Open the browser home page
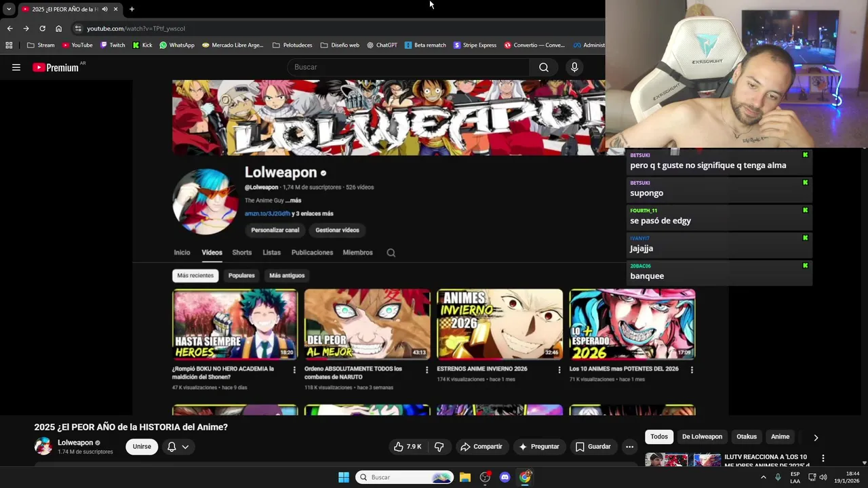 point(58,28)
